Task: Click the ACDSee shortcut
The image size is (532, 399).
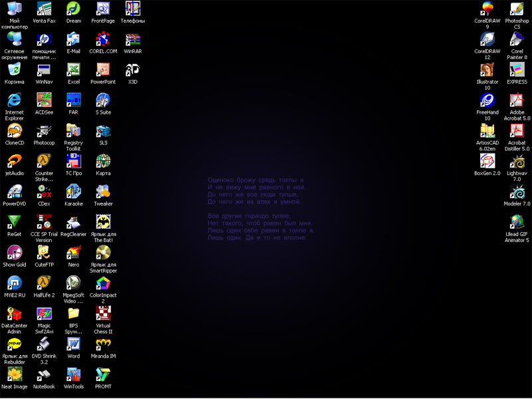Action: pos(44,100)
